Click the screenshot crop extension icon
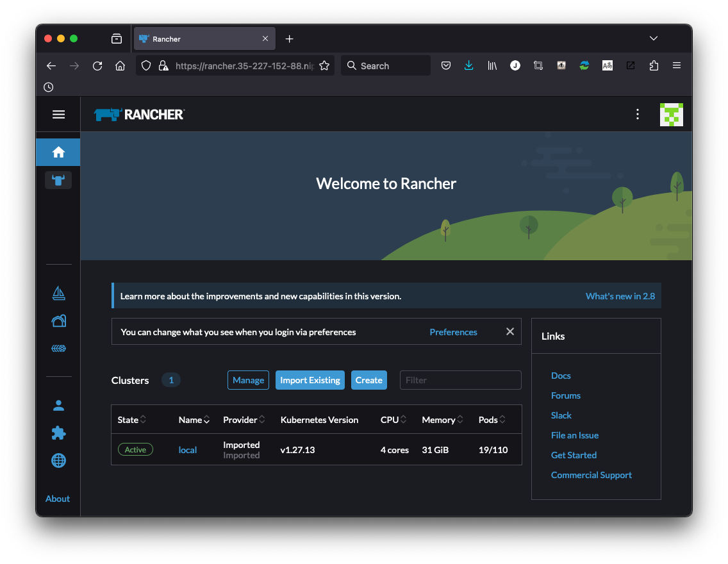 click(538, 66)
